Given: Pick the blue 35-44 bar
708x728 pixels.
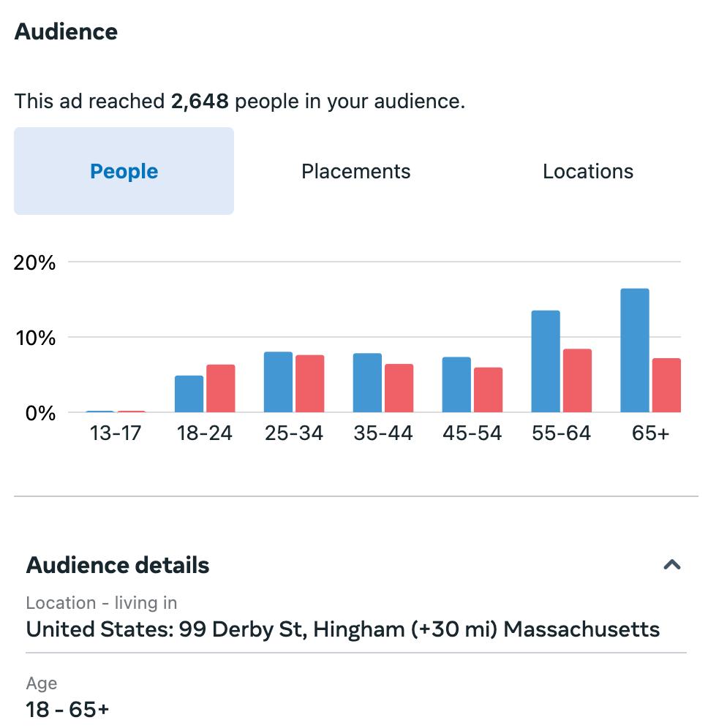Looking at the screenshot, I should (x=367, y=383).
